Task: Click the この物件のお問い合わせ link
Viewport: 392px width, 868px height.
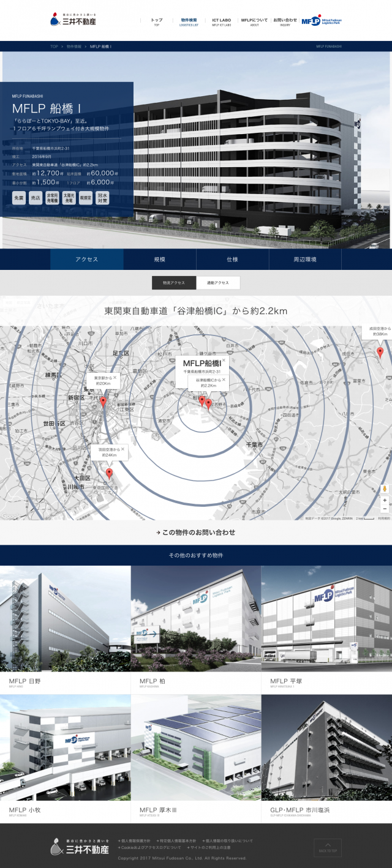Action: click(196, 533)
